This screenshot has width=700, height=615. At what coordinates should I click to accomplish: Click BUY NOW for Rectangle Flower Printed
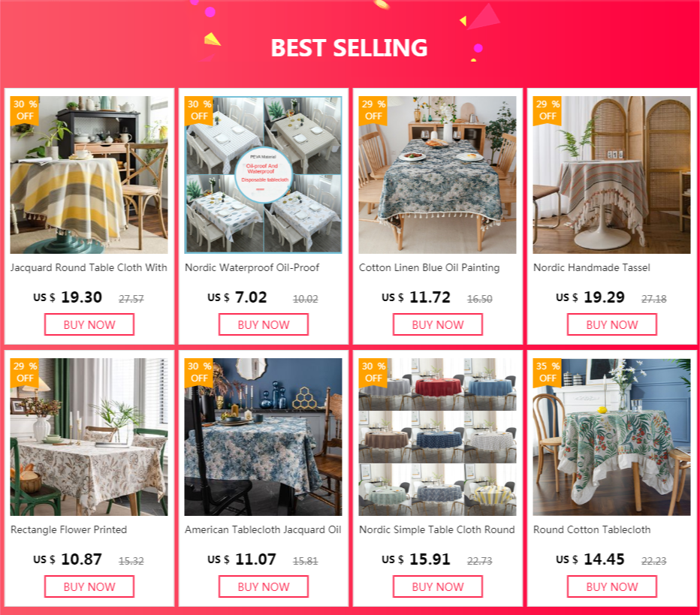[x=89, y=586]
